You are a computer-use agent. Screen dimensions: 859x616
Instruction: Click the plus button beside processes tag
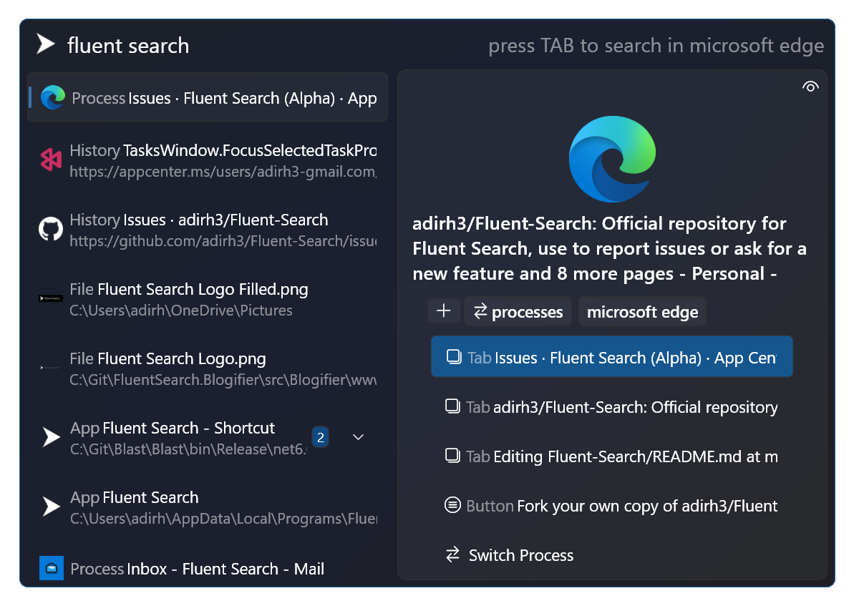444,311
